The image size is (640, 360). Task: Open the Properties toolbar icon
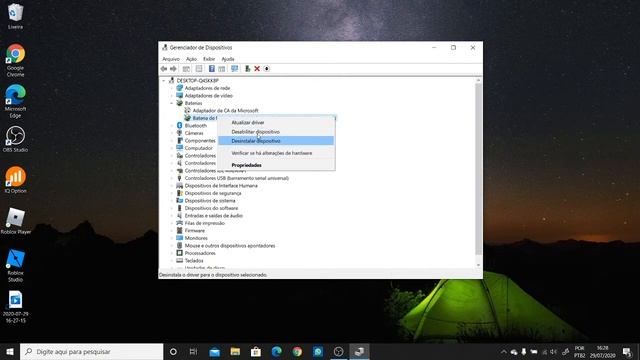click(x=199, y=69)
